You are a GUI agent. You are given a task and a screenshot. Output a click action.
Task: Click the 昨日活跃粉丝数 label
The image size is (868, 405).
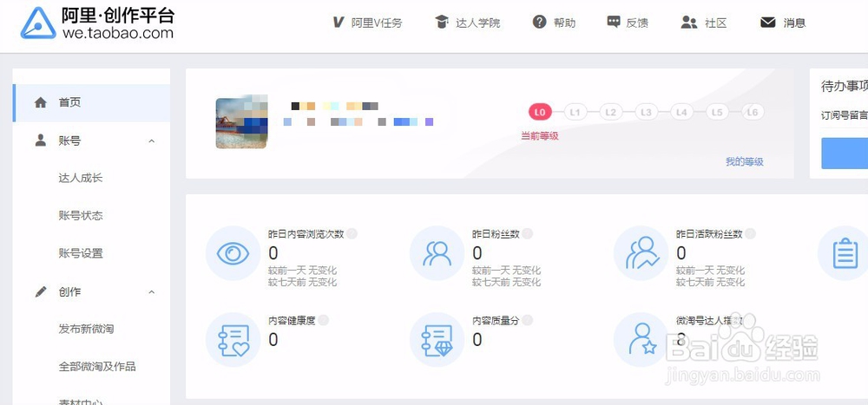pos(709,234)
